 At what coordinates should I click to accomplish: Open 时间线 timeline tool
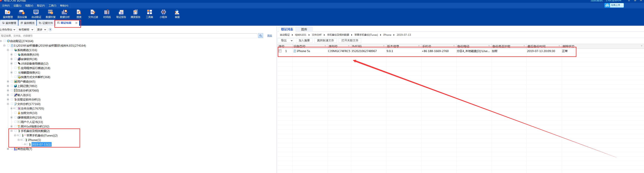tap(107, 14)
